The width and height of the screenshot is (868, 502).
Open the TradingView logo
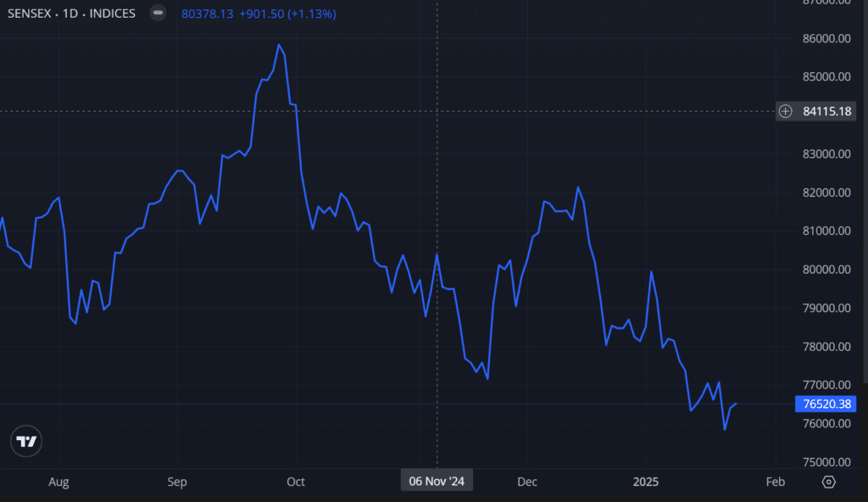coord(26,441)
